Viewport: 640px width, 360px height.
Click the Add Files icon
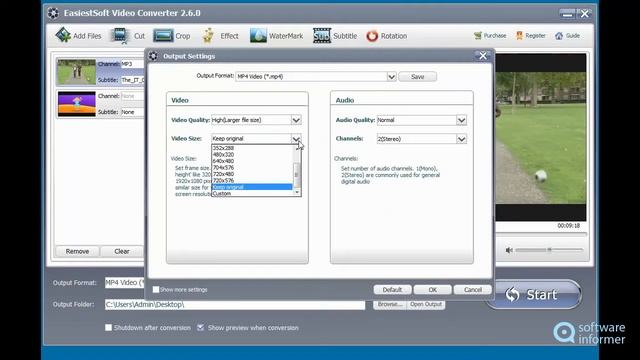click(x=63, y=36)
